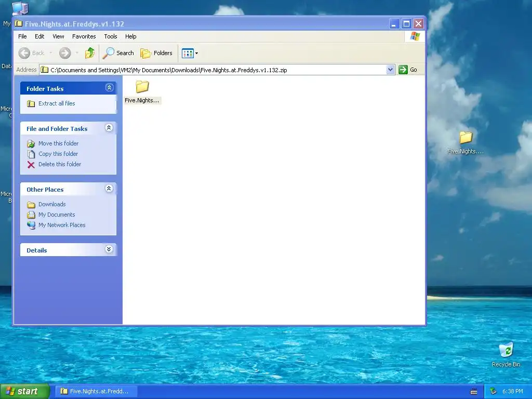Click the red X delete icon
This screenshot has height=399, width=532.
31,165
